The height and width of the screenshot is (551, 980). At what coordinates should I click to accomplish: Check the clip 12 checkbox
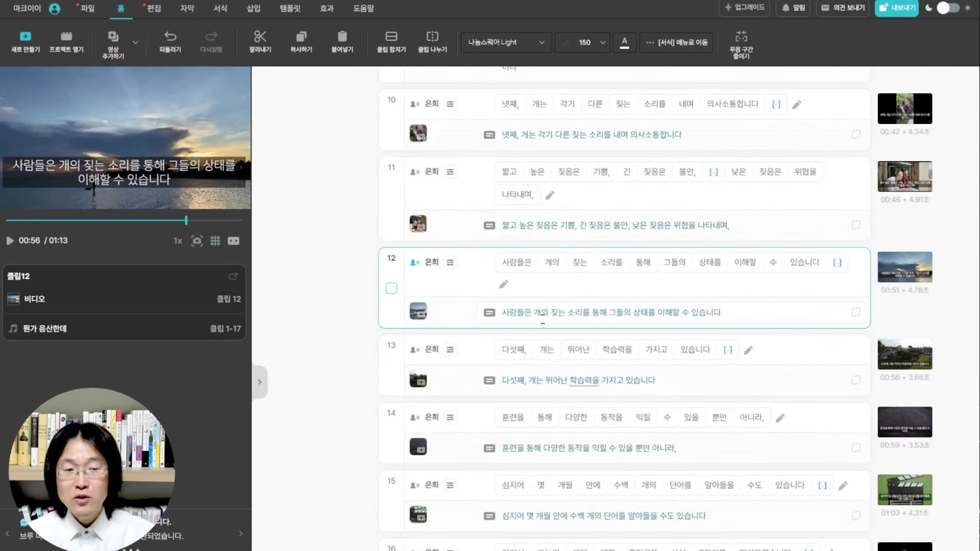coord(392,288)
